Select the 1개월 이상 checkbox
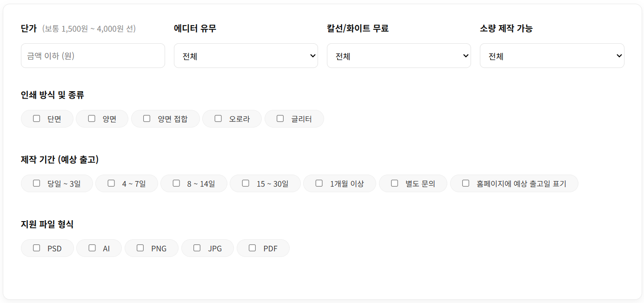The width and height of the screenshot is (644, 303). click(x=319, y=183)
